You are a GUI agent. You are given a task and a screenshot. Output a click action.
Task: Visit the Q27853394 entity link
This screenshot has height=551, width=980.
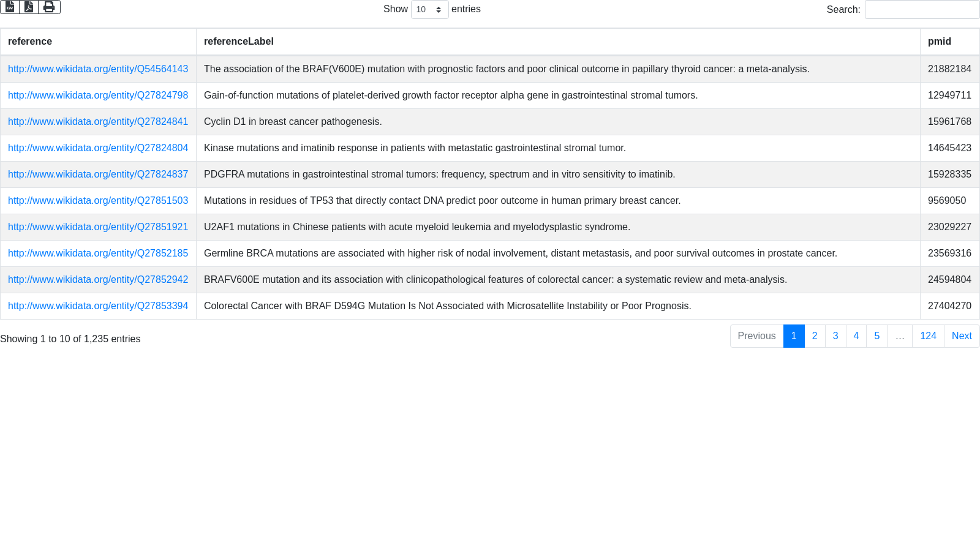98,306
